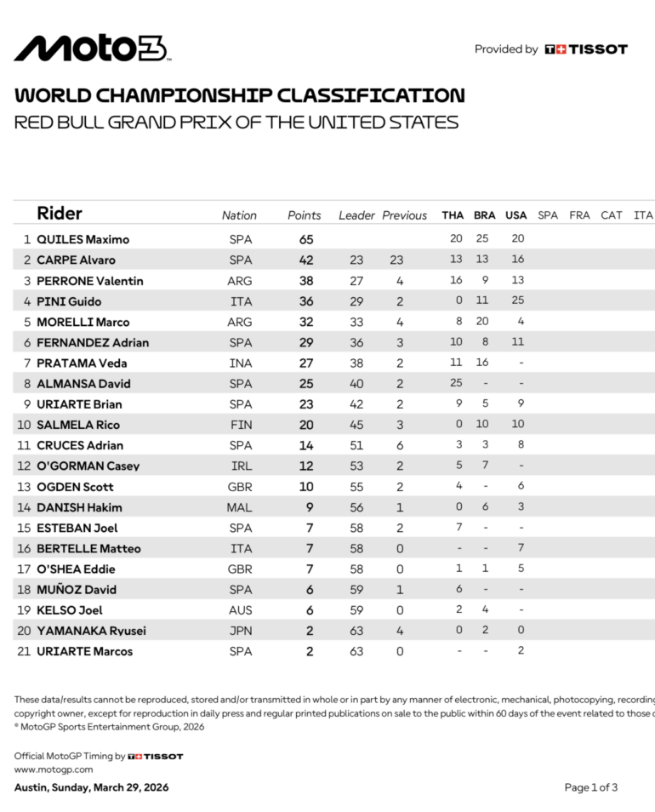Select rider PINI Guido

click(x=67, y=301)
